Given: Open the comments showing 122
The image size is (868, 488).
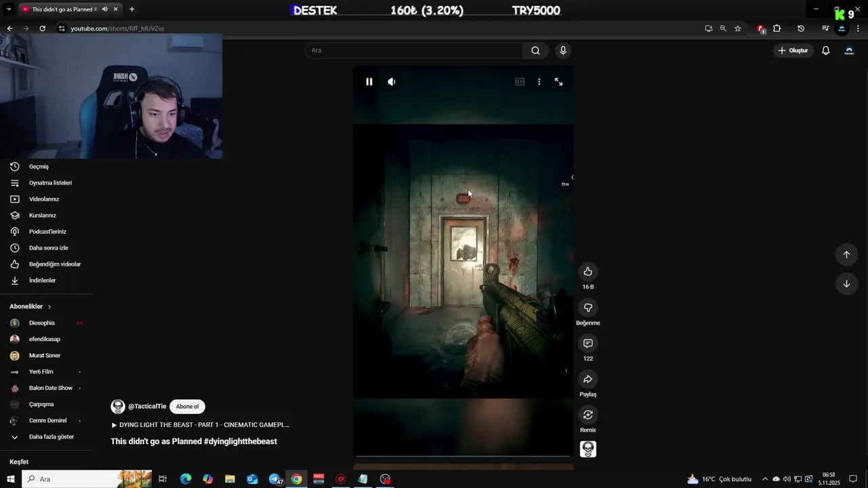Looking at the screenshot, I should pos(588,344).
